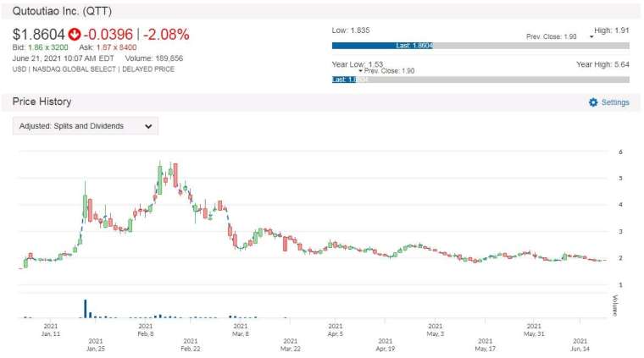Click the Year High: 5.64 label
This screenshot has height=358, width=644.
pyautogui.click(x=602, y=64)
